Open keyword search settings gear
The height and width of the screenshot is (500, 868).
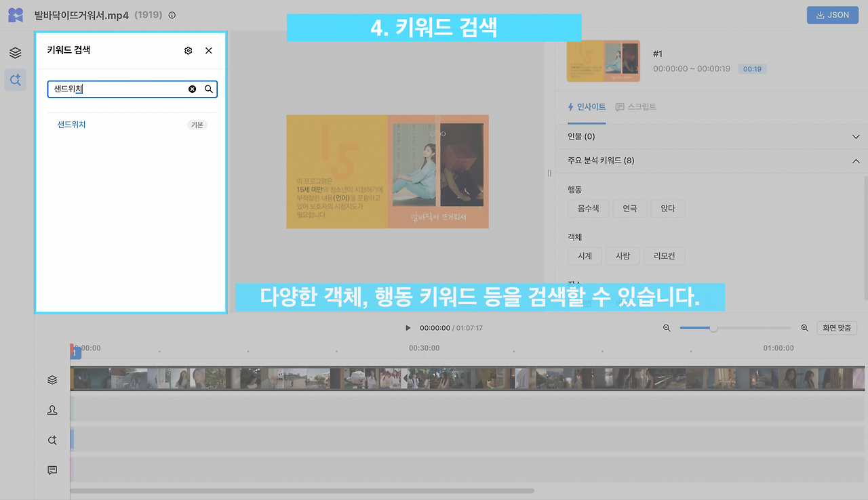[x=188, y=50]
